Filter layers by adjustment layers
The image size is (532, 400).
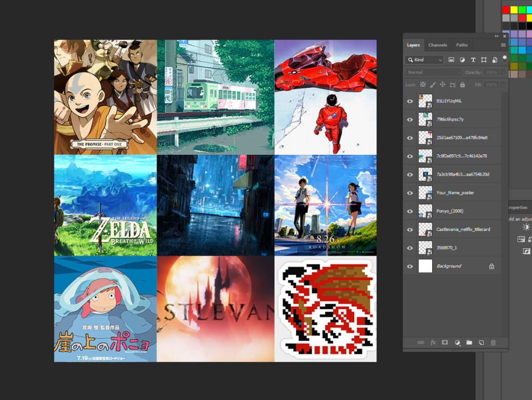(x=462, y=60)
